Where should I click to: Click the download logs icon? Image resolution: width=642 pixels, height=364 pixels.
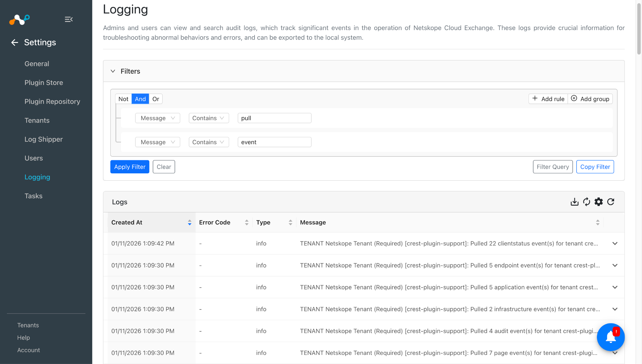click(x=574, y=202)
